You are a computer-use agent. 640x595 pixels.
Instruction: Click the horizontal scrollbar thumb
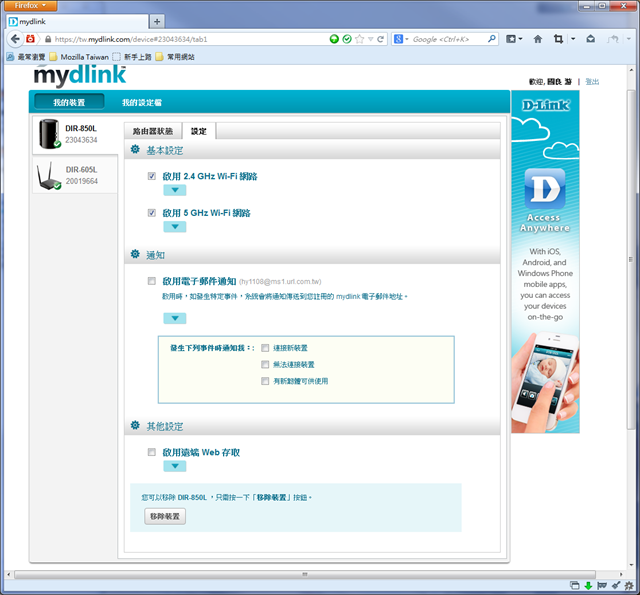(x=304, y=575)
